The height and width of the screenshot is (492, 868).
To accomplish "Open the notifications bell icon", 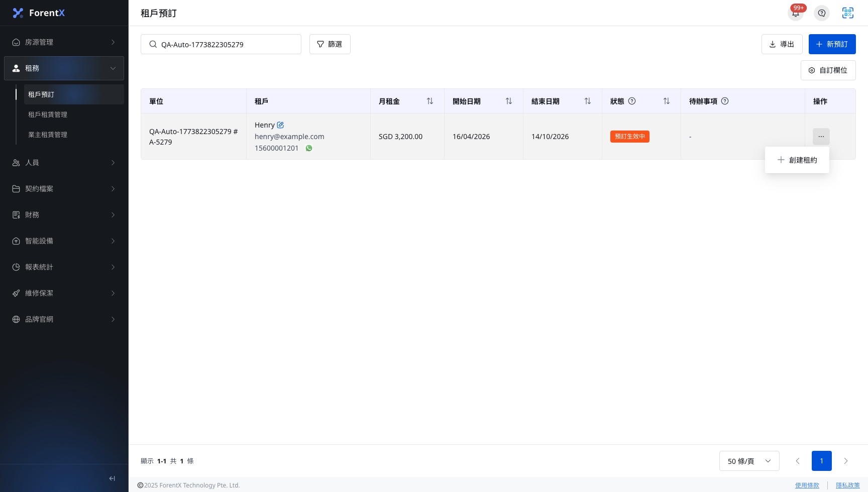I will click(796, 13).
